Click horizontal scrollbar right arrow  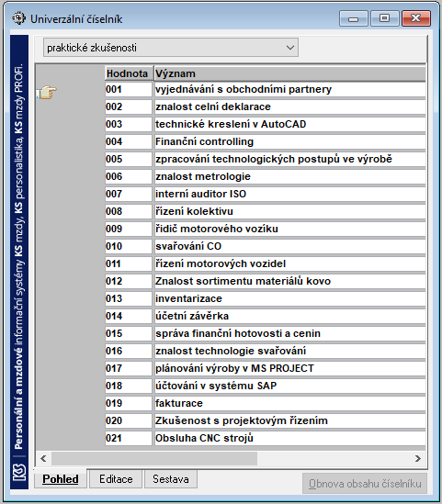[418, 458]
